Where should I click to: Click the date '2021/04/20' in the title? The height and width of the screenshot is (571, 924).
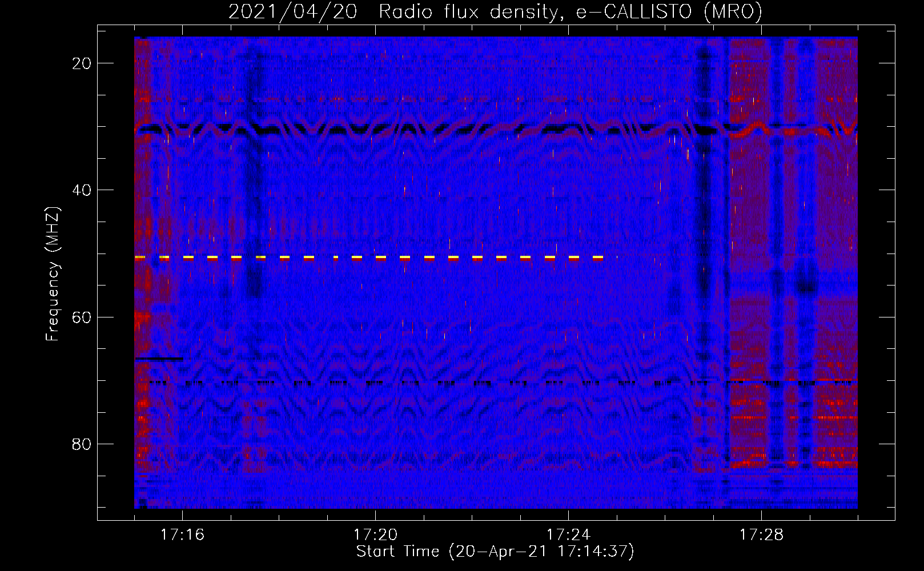coord(293,12)
